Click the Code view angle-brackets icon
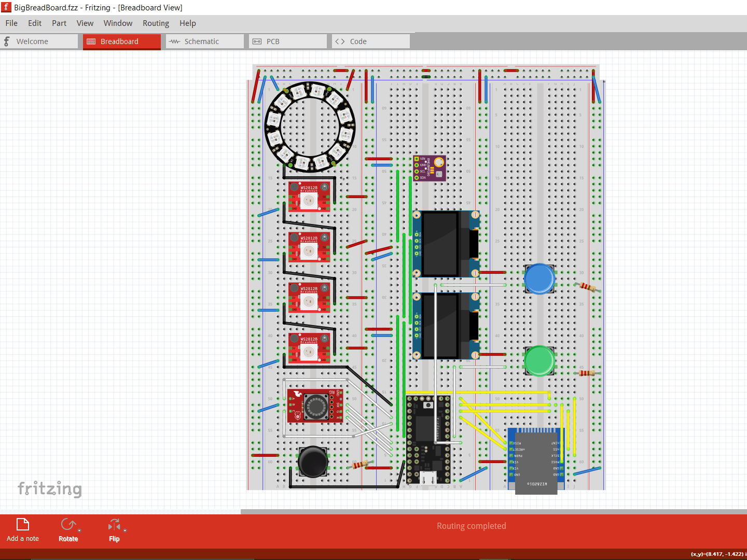 tap(340, 40)
